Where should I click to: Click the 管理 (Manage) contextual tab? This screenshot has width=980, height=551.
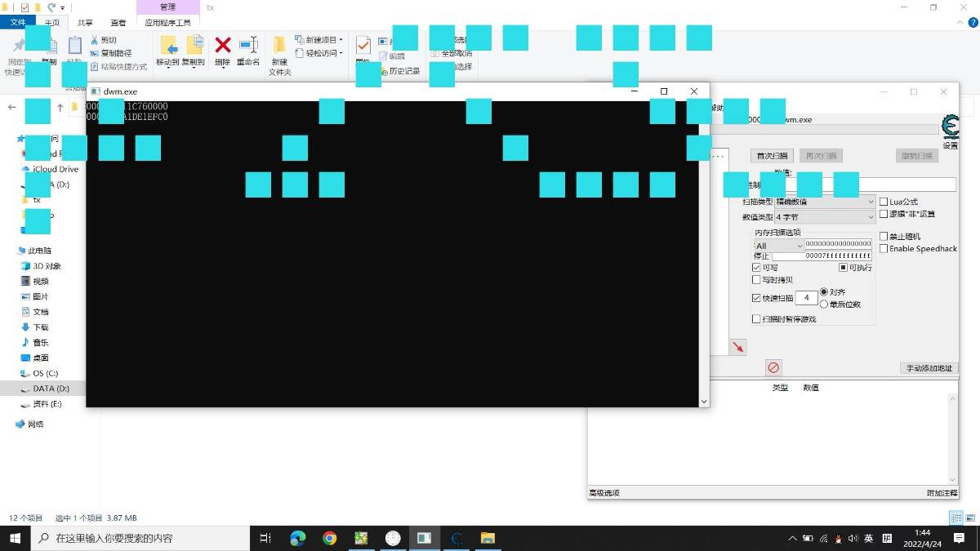[167, 7]
